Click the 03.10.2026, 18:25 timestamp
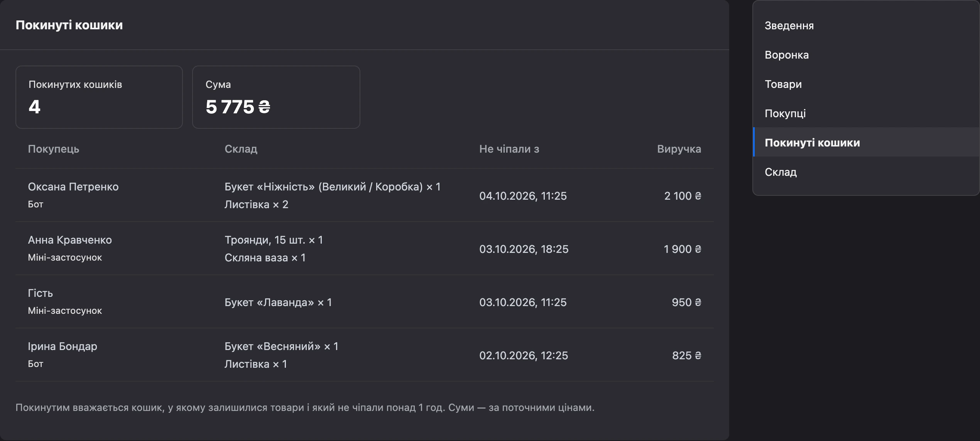This screenshot has width=980, height=441. tap(524, 249)
